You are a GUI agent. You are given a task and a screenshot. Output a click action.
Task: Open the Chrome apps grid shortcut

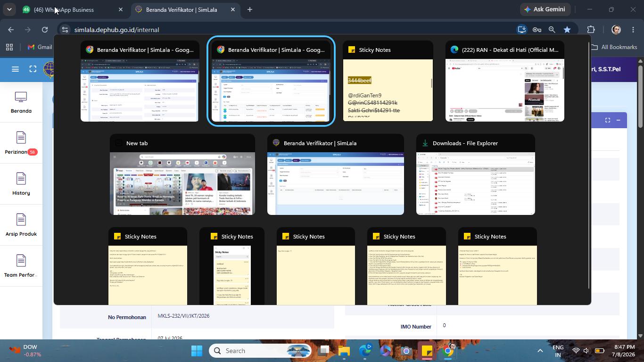point(9,47)
